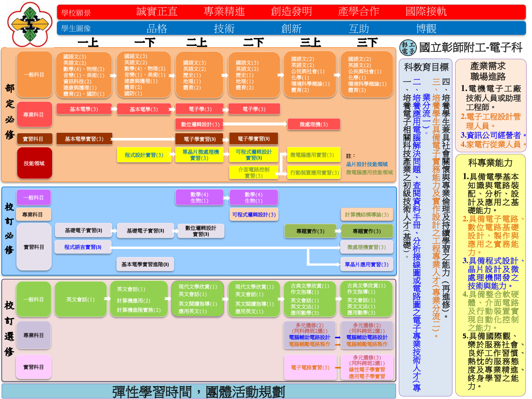Click the dark red 技能領域 box
Viewport: 532px width, 399px height.
(x=35, y=163)
